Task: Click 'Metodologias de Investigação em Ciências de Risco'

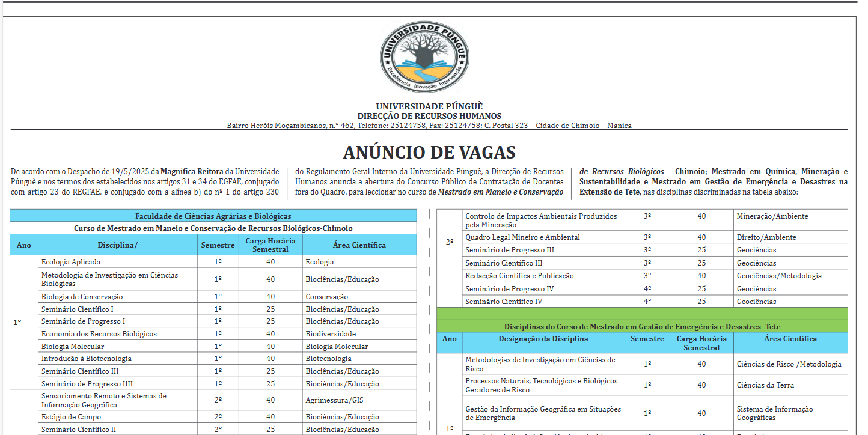Action: click(x=543, y=364)
